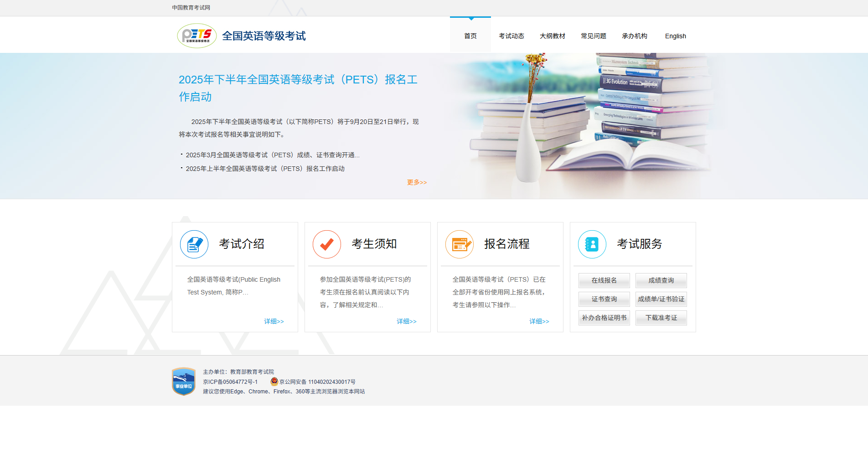Click 下载准考证
The image size is (868, 449).
(661, 318)
